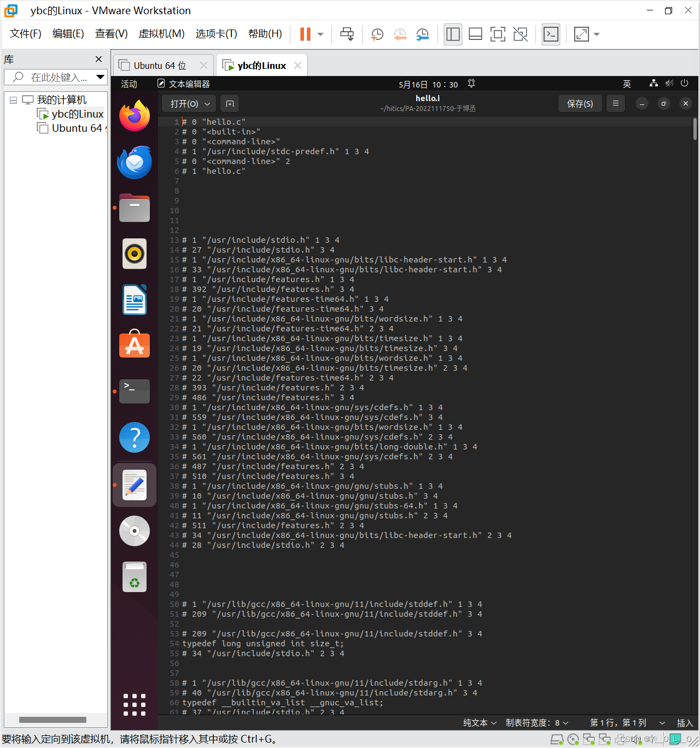Screen dimensions: 700x748
Task: Click the 英 input method indicator
Action: pos(627,84)
